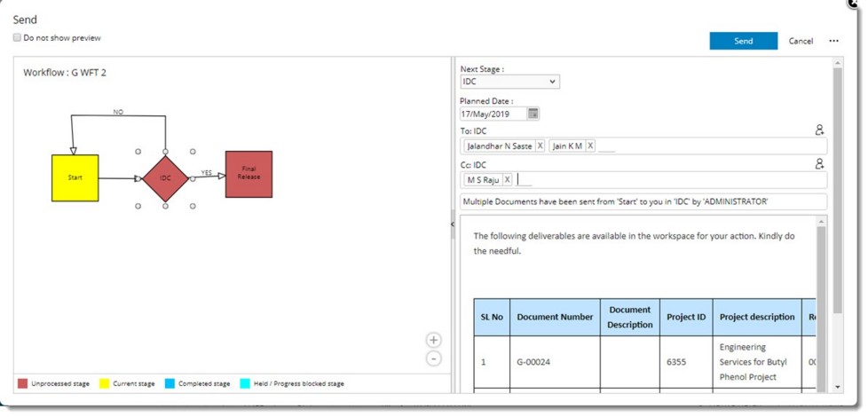This screenshot has width=868, height=417.
Task: Remove M S Raju from Cc field
Action: tap(508, 179)
